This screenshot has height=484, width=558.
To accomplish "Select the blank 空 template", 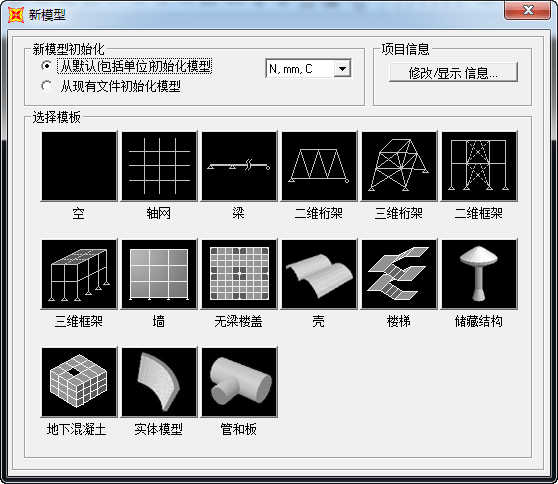I will (79, 166).
